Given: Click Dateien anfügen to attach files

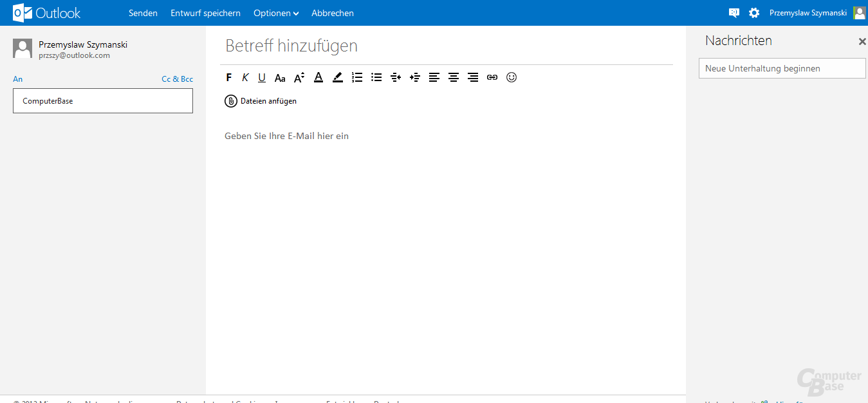Looking at the screenshot, I should point(261,101).
